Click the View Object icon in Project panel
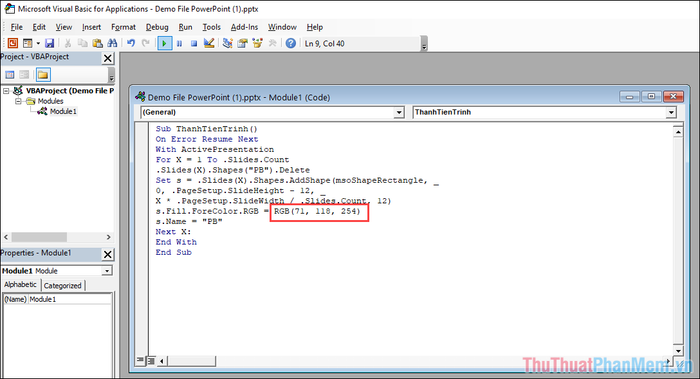 25,75
